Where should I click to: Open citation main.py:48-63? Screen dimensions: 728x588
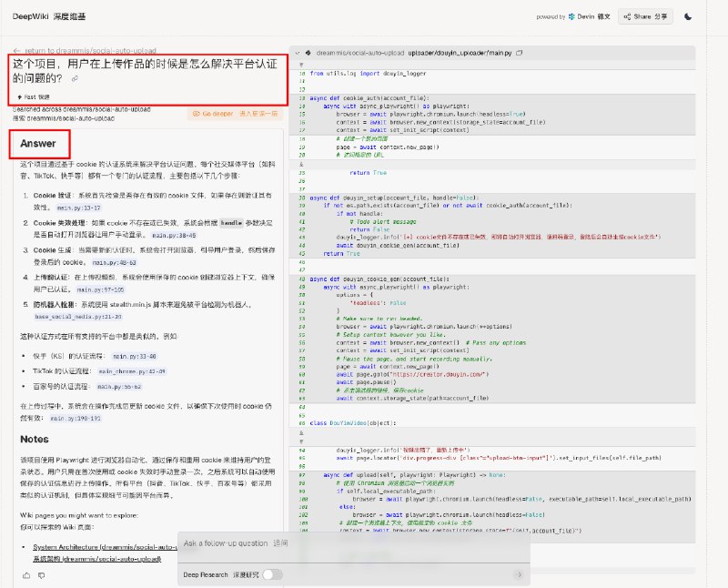tap(115, 262)
